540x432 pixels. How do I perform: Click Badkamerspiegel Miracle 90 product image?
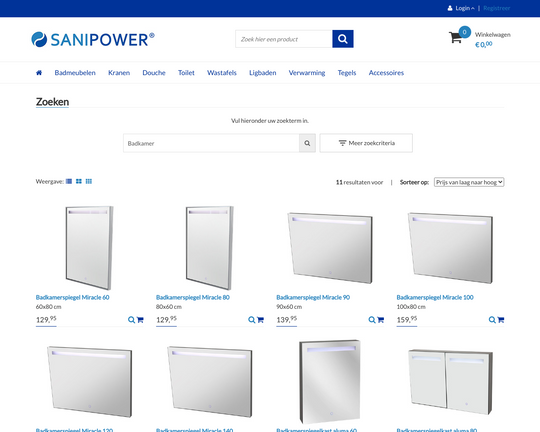(330, 248)
